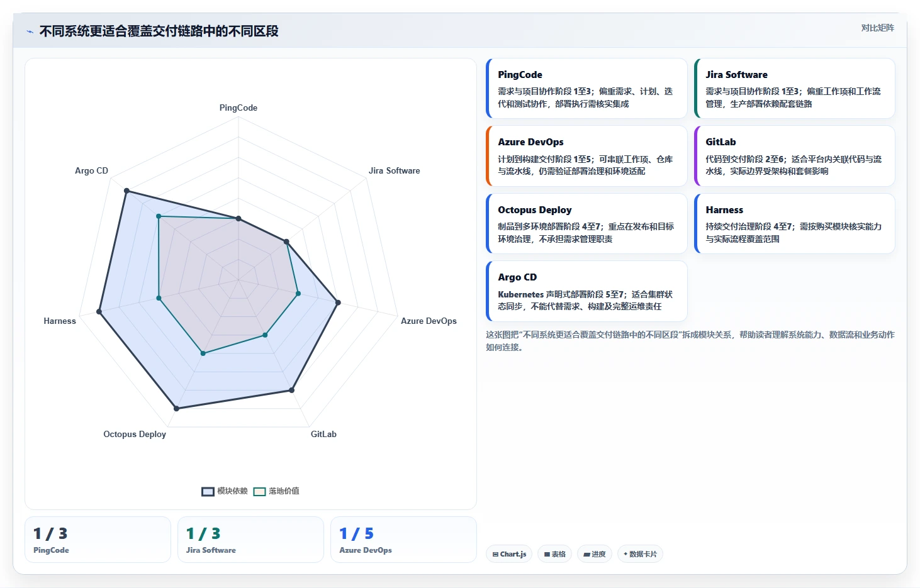
Task: Toggle the 模块依赖 legend swatch
Action: pos(208,491)
